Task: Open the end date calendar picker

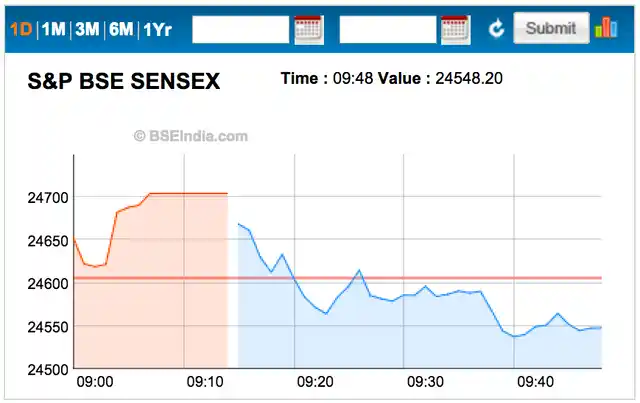Action: click(x=456, y=29)
